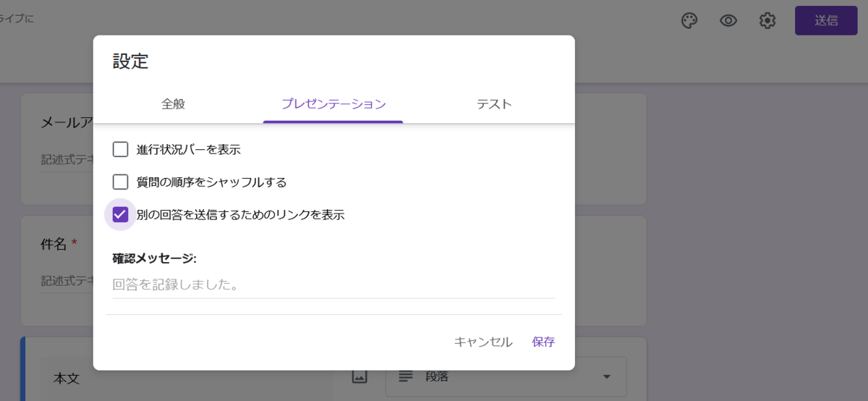Save the settings with the 保存 button
868x401 pixels.
pyautogui.click(x=543, y=342)
